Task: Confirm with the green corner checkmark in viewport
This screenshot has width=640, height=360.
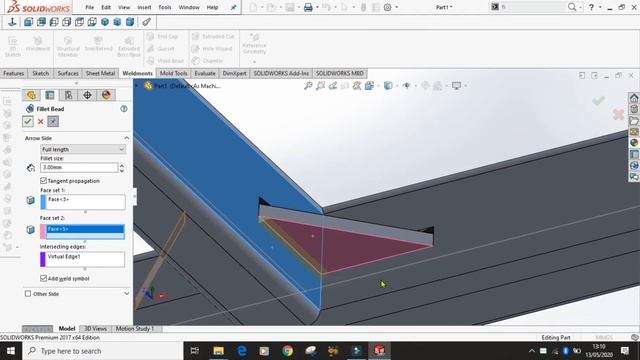Action: tap(598, 100)
